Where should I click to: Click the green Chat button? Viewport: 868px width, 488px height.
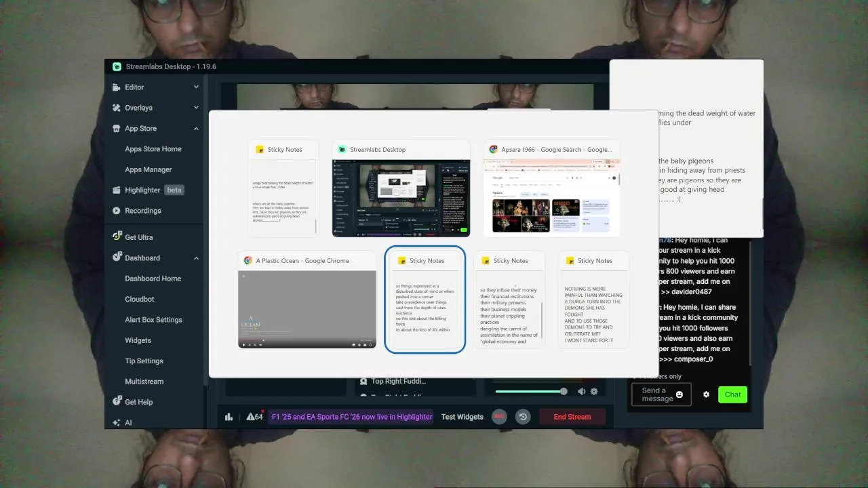point(733,394)
